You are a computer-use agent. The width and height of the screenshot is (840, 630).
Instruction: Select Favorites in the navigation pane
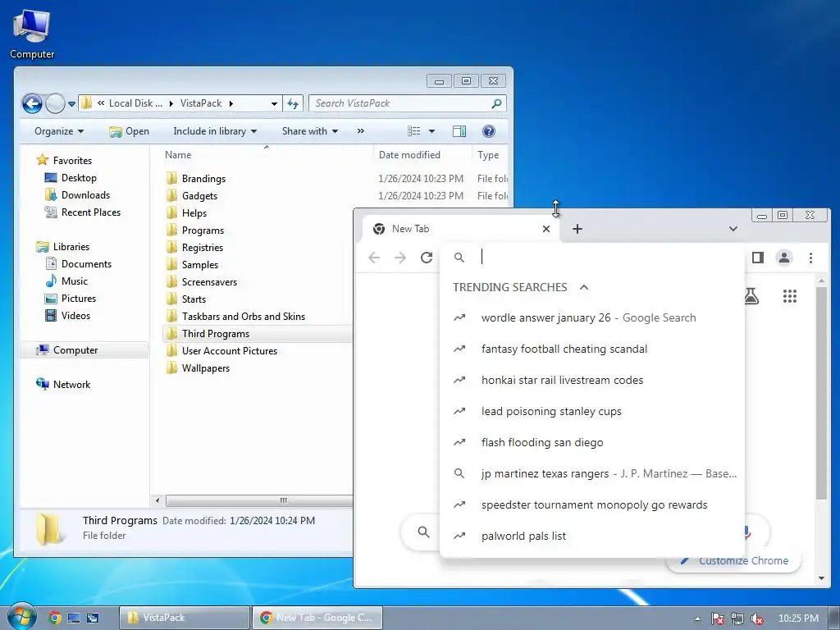[64, 160]
